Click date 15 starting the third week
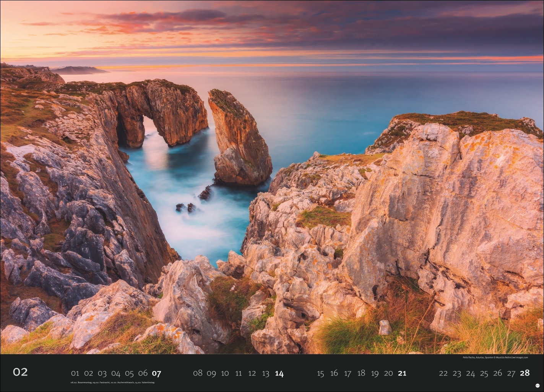 (x=320, y=373)
